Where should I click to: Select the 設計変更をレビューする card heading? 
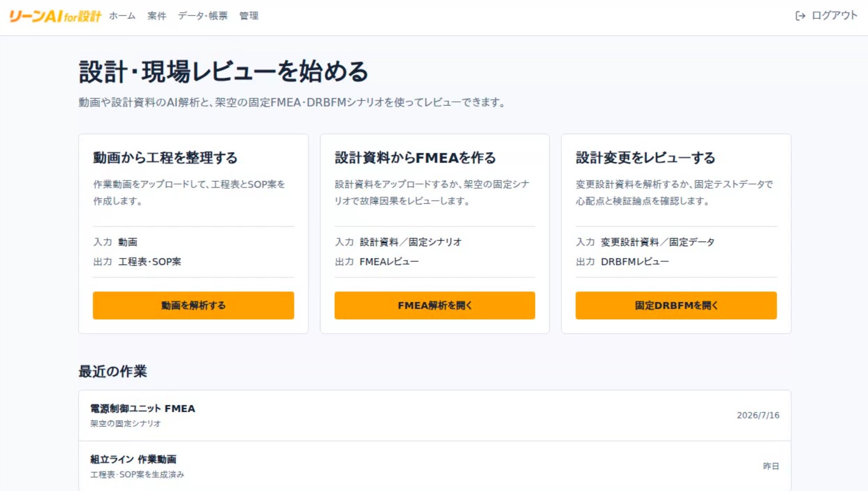[x=645, y=158]
